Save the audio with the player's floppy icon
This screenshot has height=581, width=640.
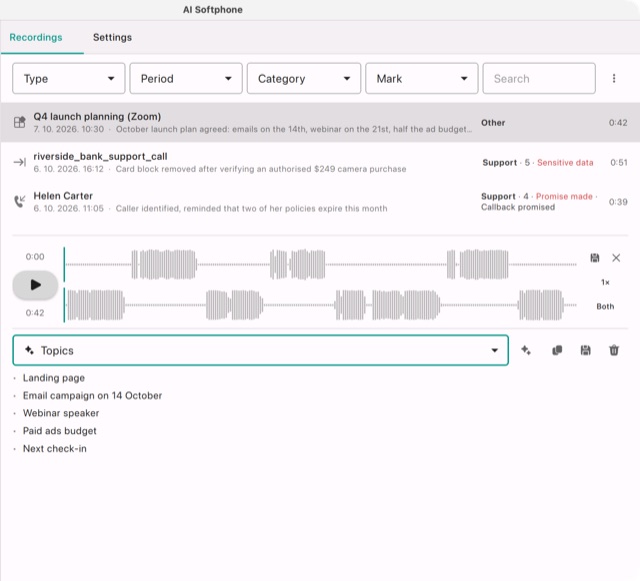(595, 258)
